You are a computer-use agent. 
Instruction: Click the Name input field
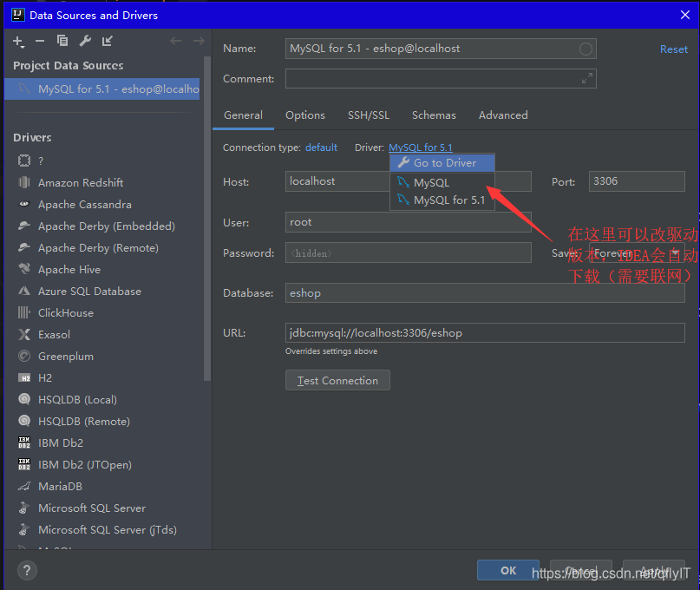tap(441, 49)
